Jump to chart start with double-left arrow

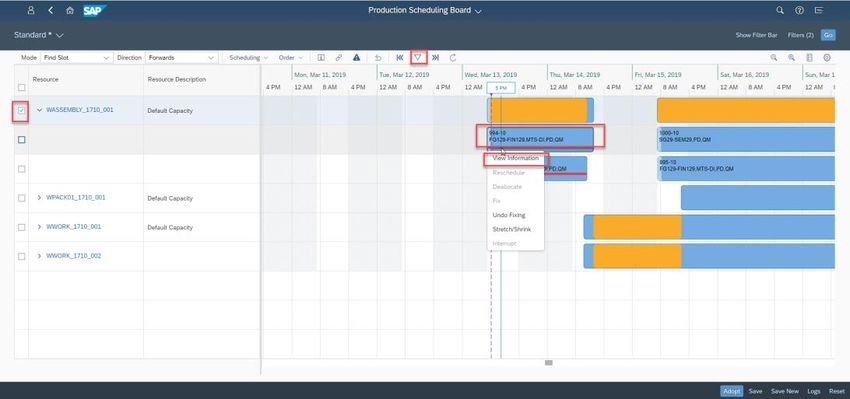pyautogui.click(x=400, y=57)
